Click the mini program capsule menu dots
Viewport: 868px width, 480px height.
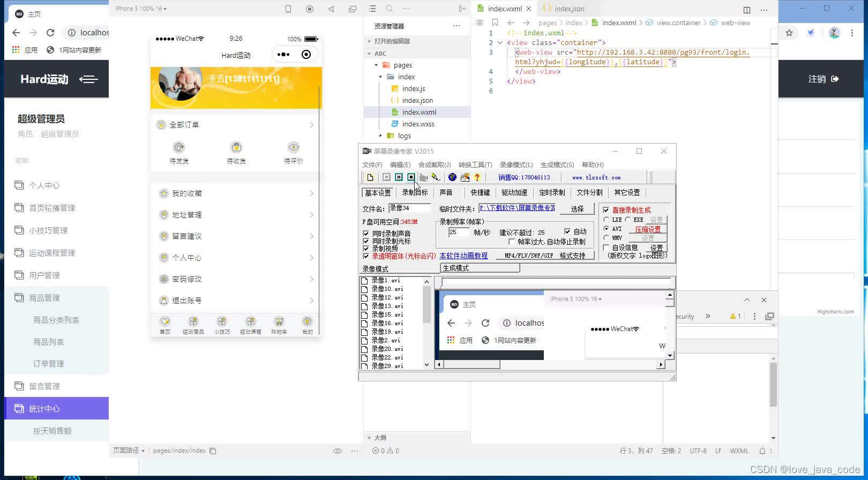283,55
